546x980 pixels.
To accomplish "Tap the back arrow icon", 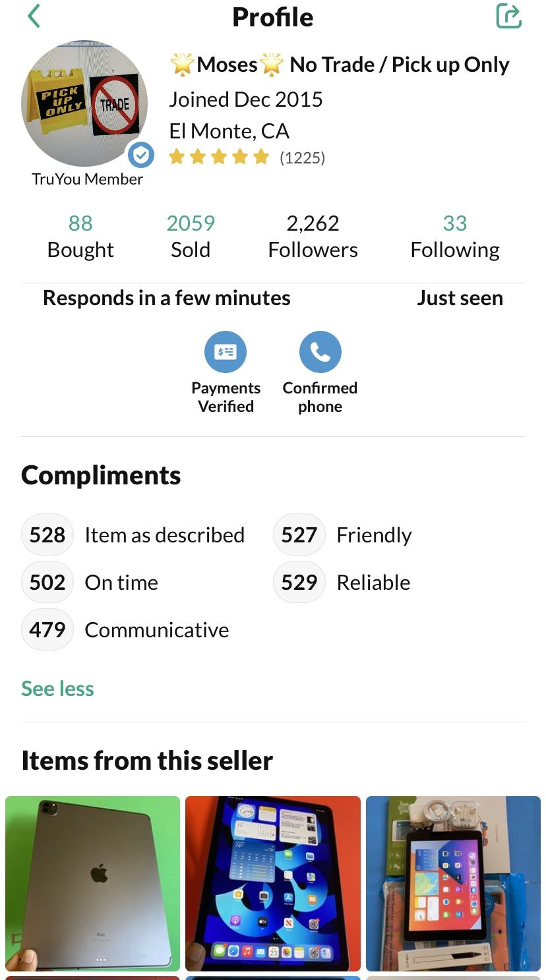I will tap(34, 16).
